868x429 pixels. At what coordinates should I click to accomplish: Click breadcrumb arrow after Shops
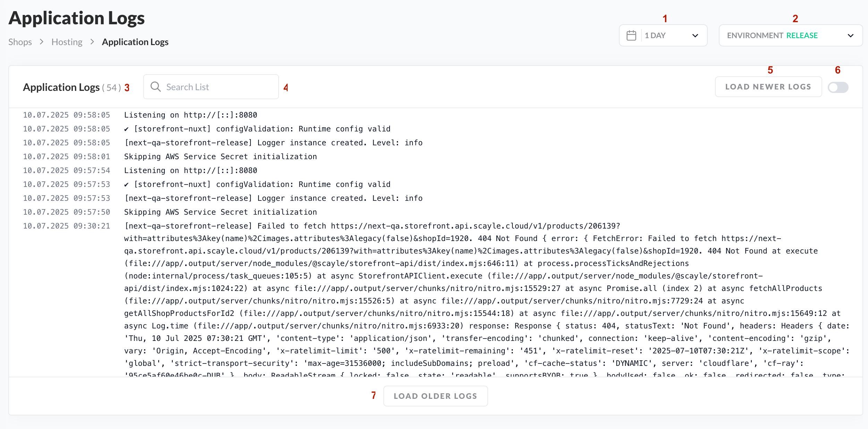click(42, 42)
